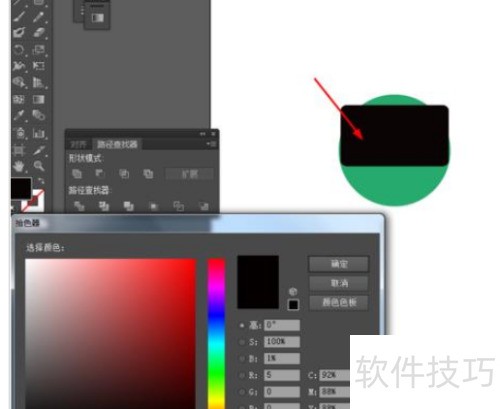
Task: Select the Width tool
Action: coord(19,66)
